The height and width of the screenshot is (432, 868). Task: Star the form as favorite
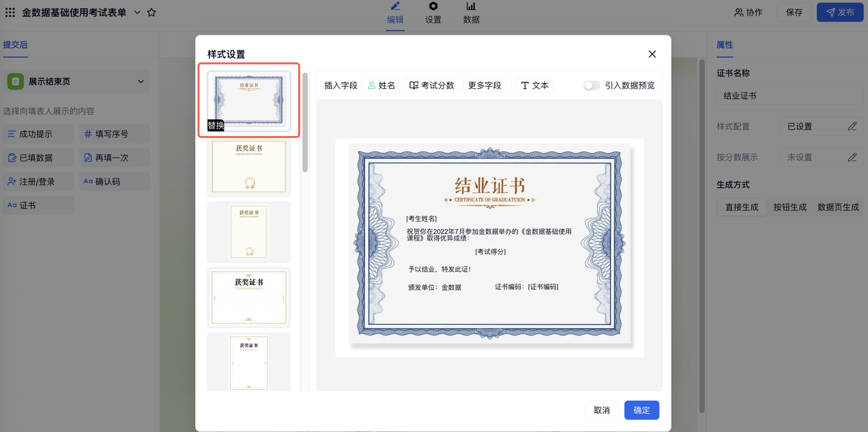coord(151,13)
